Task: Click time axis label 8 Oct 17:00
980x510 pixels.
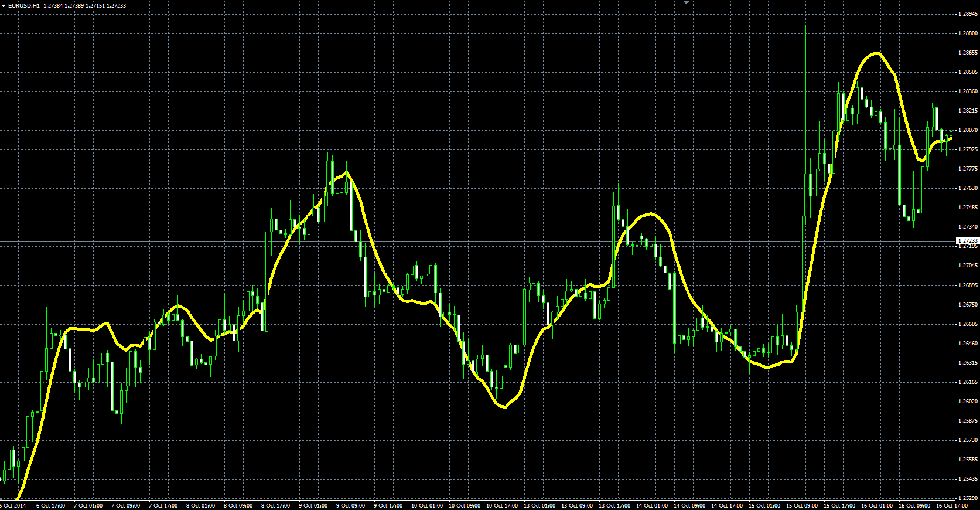Action: point(276,505)
